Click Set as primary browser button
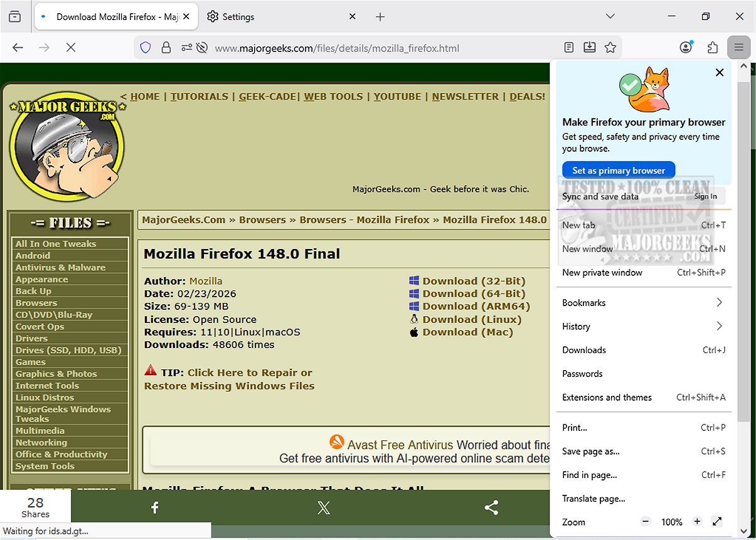756x540 pixels. click(x=619, y=171)
